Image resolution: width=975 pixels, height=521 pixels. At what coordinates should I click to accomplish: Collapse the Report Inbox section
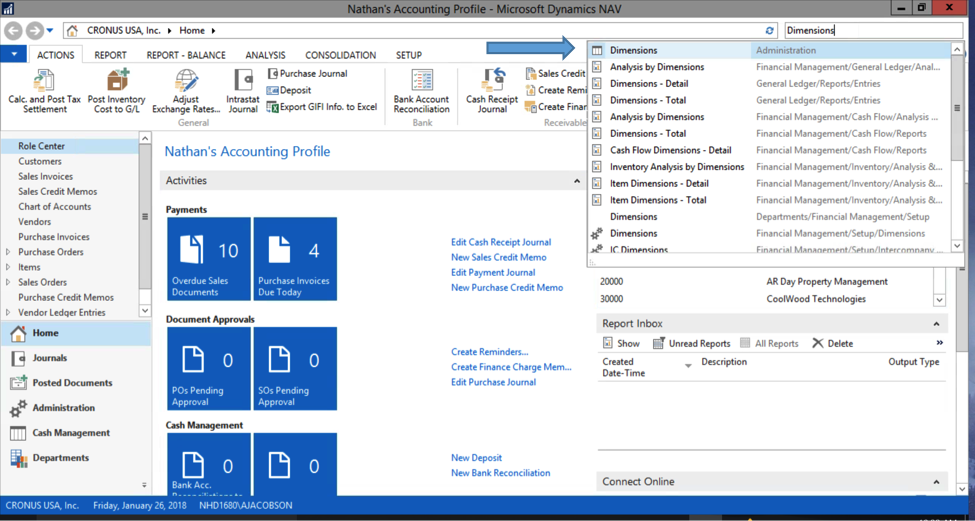point(936,324)
